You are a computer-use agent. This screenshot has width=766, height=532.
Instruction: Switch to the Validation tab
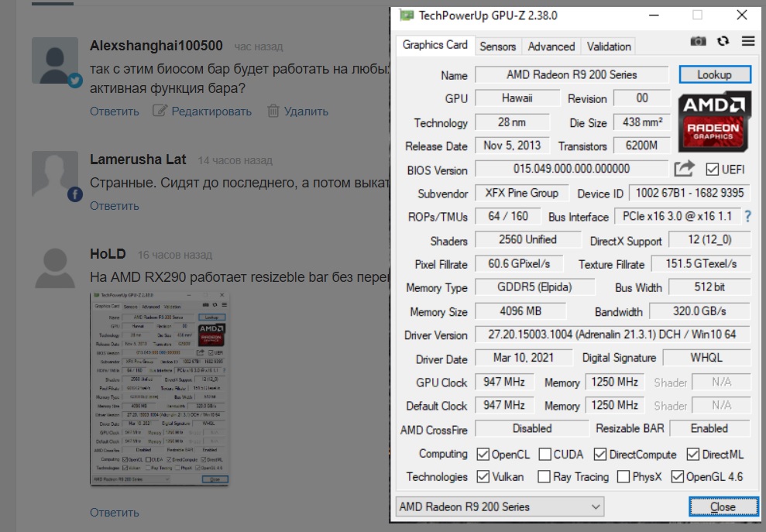[609, 46]
